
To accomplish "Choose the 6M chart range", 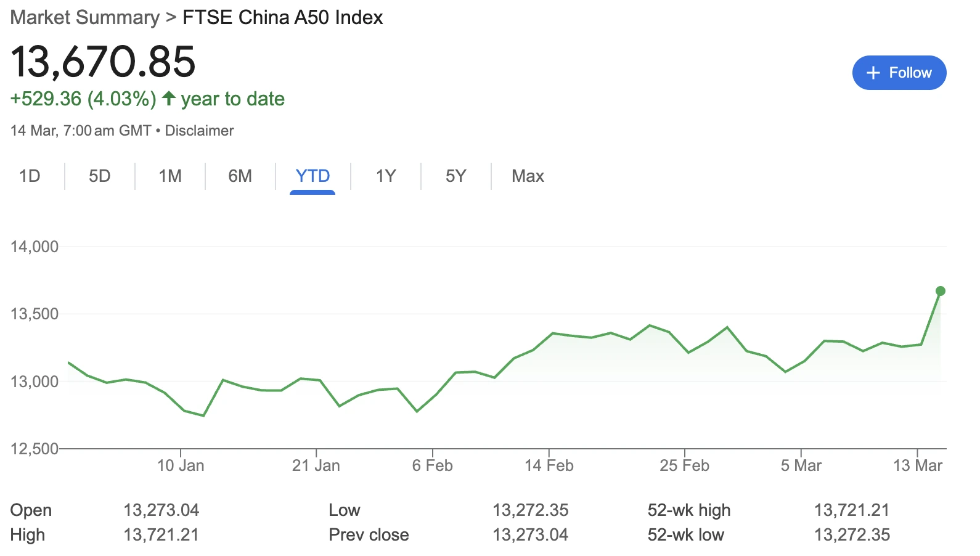I will pos(240,176).
